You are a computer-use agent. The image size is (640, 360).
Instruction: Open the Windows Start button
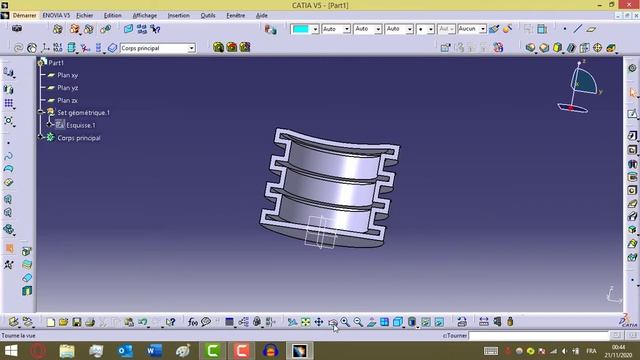11,351
